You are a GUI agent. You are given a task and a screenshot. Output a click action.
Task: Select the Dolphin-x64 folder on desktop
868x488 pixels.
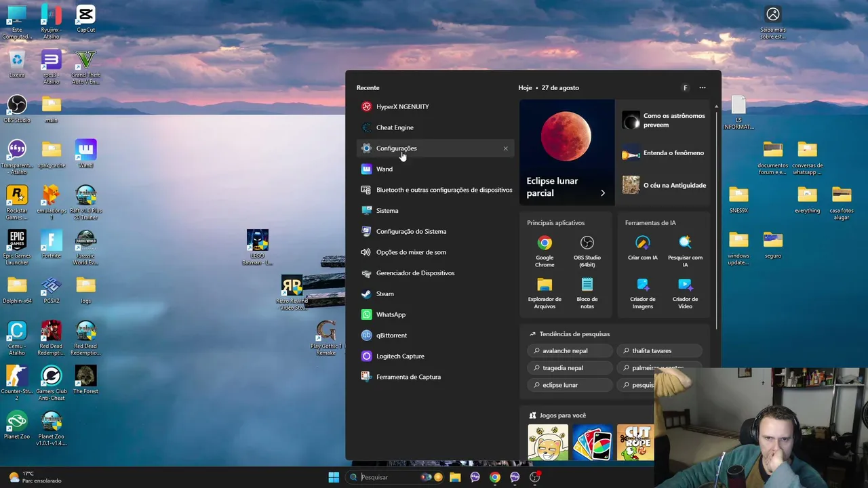(x=17, y=290)
